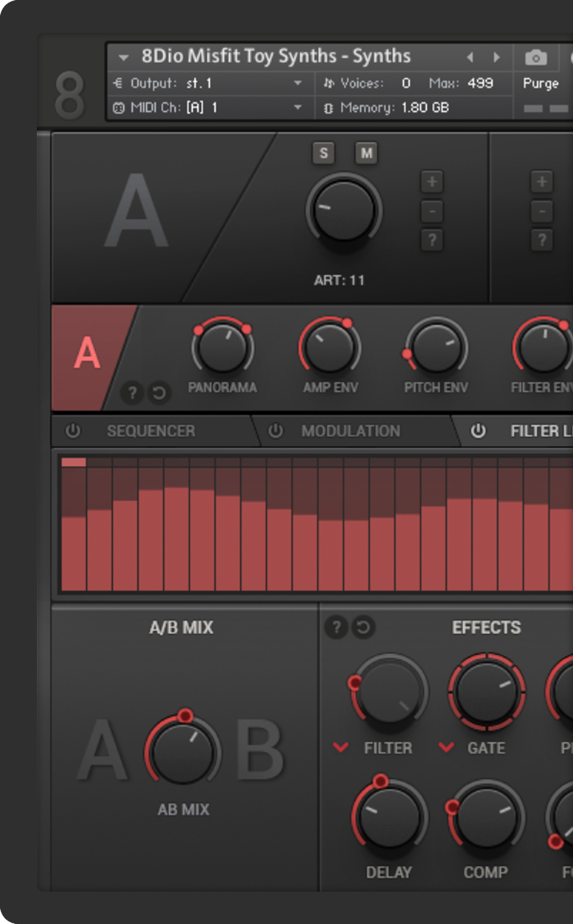
Task: Click the GATE effect knob
Action: (487, 692)
